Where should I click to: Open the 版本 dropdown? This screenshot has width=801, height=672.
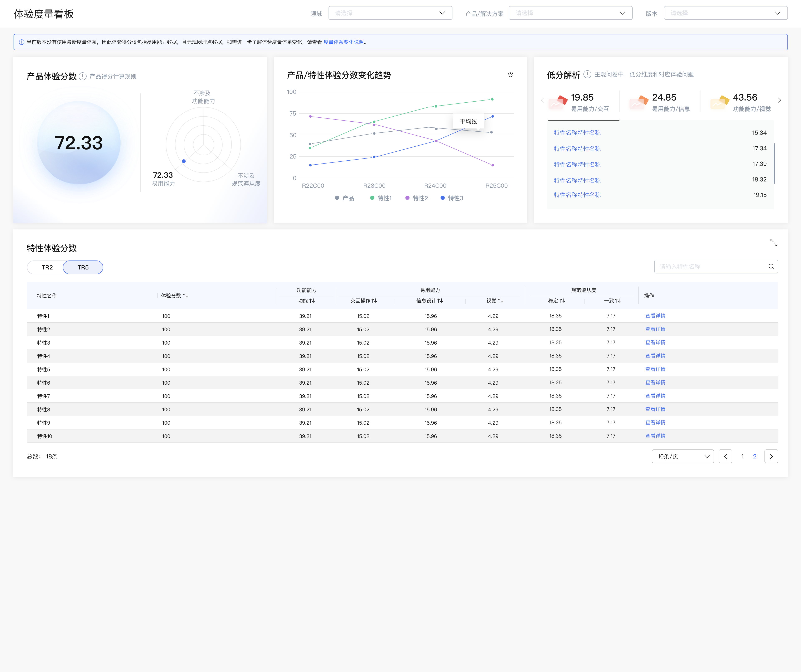726,13
